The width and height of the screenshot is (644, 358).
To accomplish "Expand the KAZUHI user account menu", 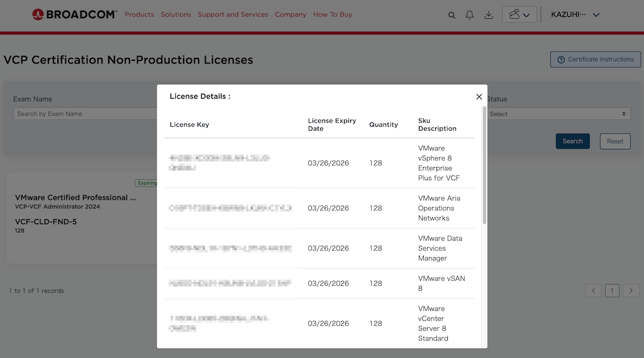I will (575, 15).
